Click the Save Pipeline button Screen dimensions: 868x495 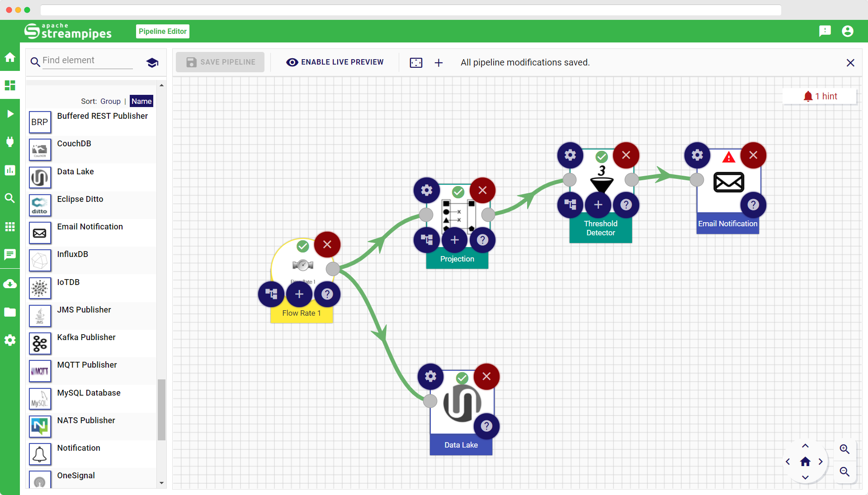click(221, 62)
